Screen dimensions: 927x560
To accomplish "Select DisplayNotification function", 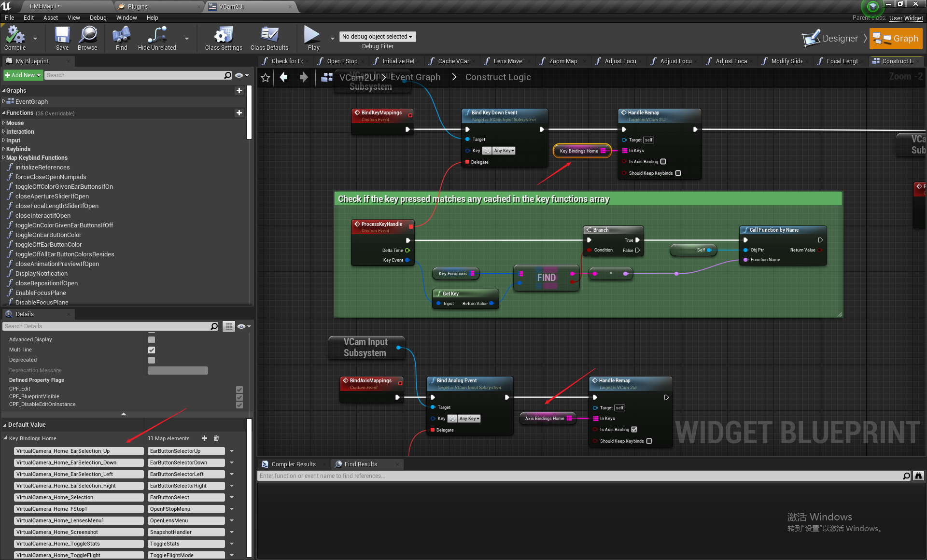I will click(x=42, y=274).
